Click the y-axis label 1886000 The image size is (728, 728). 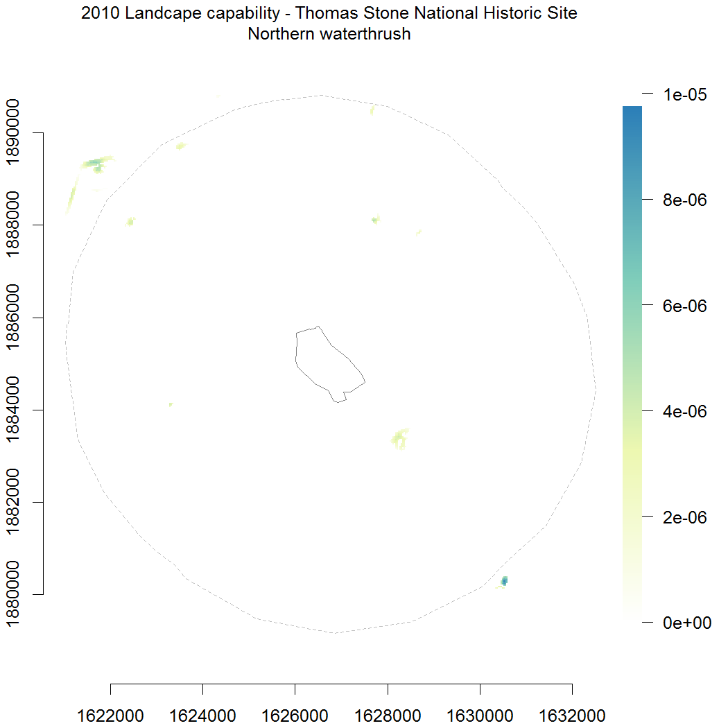pyautogui.click(x=12, y=317)
